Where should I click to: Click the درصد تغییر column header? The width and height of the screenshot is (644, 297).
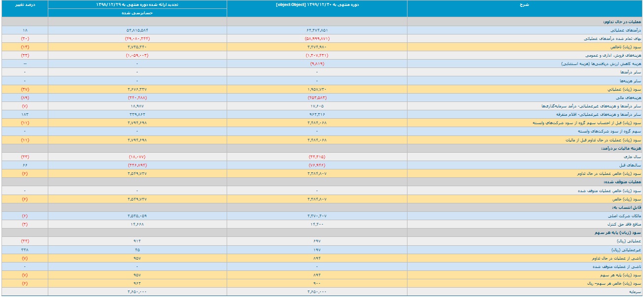tap(25, 4)
